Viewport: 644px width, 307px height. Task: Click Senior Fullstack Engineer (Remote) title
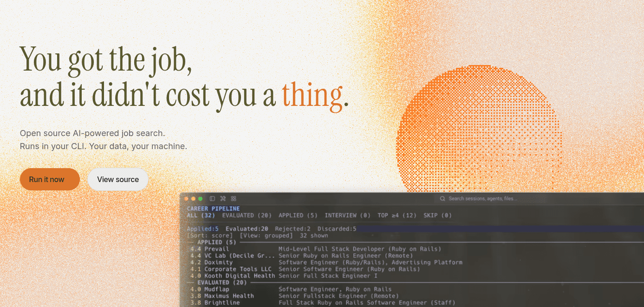pos(338,295)
